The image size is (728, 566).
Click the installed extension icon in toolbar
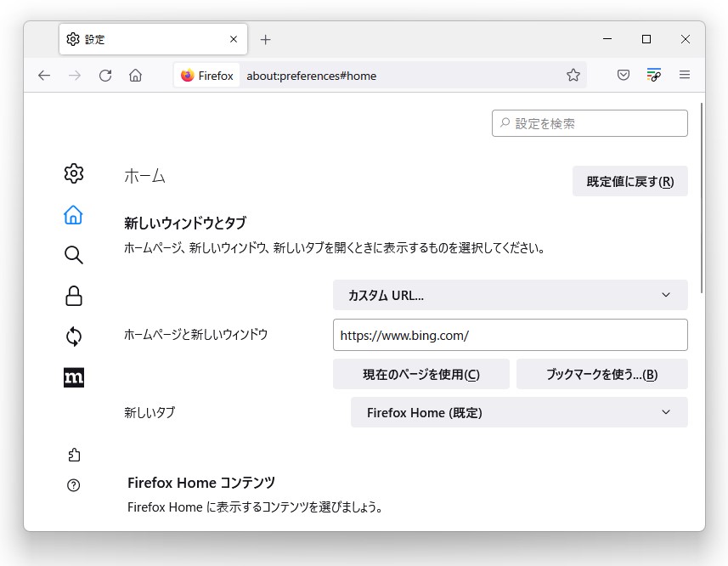click(x=653, y=75)
